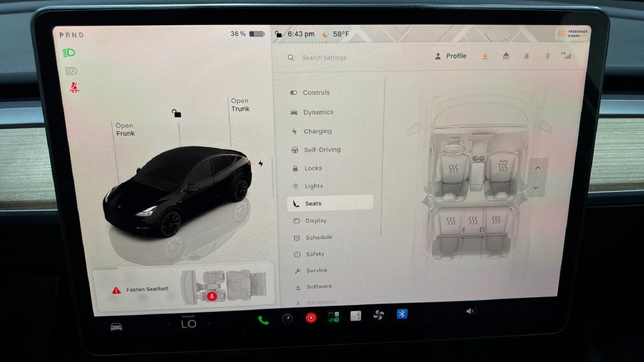The width and height of the screenshot is (644, 362).
Task: Tap the PRND gear indicator
Action: point(72,35)
